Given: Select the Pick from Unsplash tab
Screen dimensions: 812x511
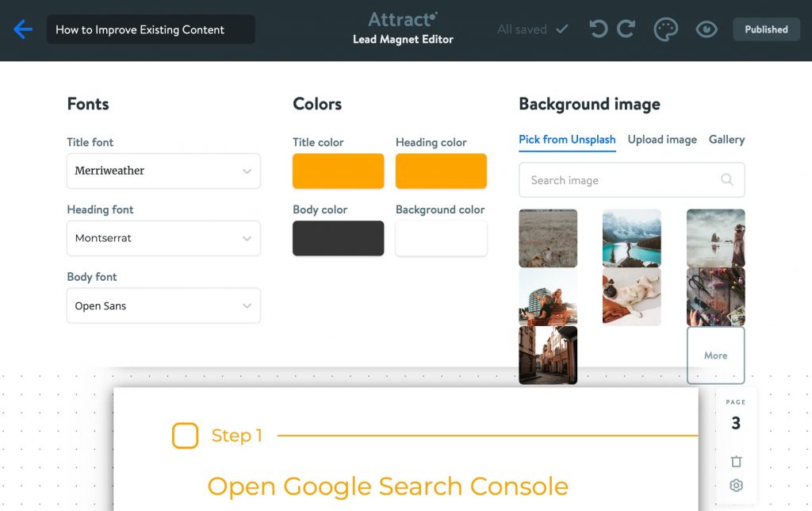Looking at the screenshot, I should [x=567, y=139].
